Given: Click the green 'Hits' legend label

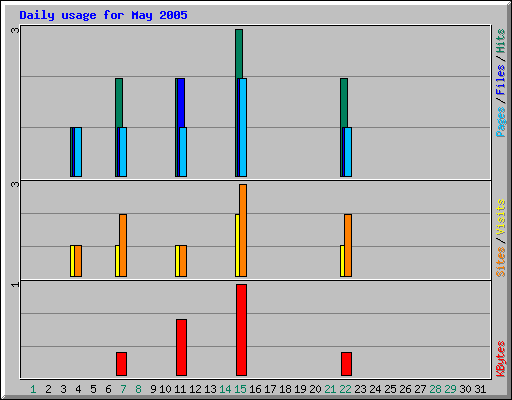Looking at the screenshot, I should [x=500, y=41].
